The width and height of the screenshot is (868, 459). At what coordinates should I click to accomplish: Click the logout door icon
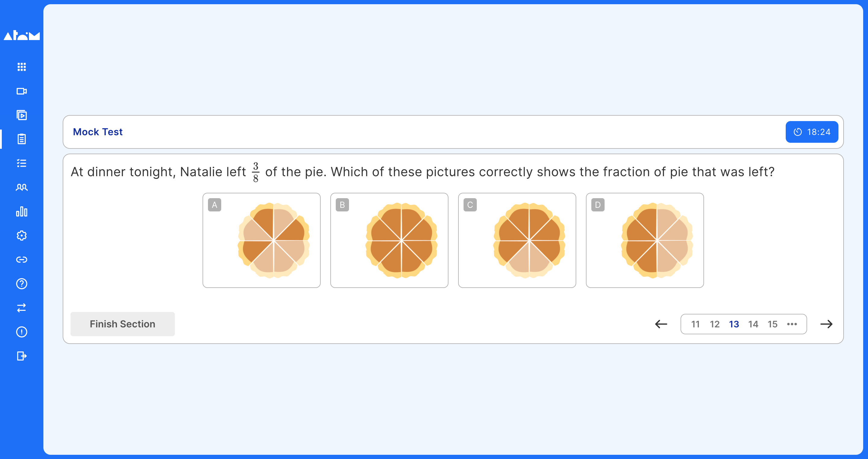22,356
